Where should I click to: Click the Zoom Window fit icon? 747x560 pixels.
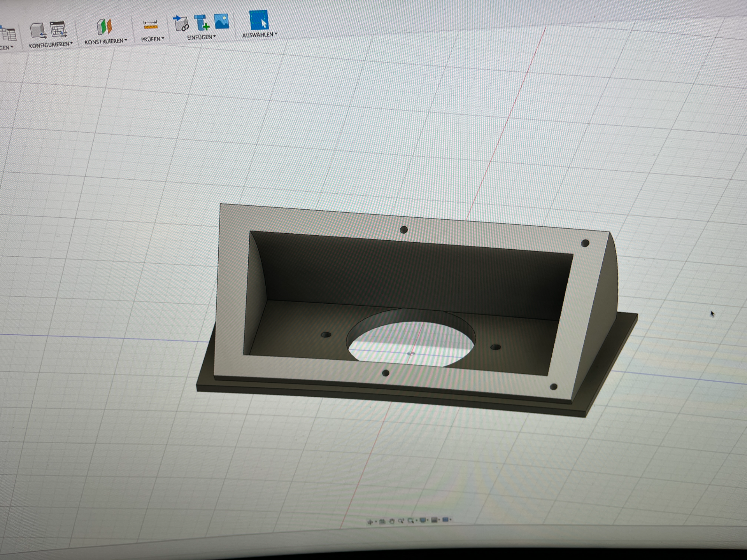coord(410,520)
